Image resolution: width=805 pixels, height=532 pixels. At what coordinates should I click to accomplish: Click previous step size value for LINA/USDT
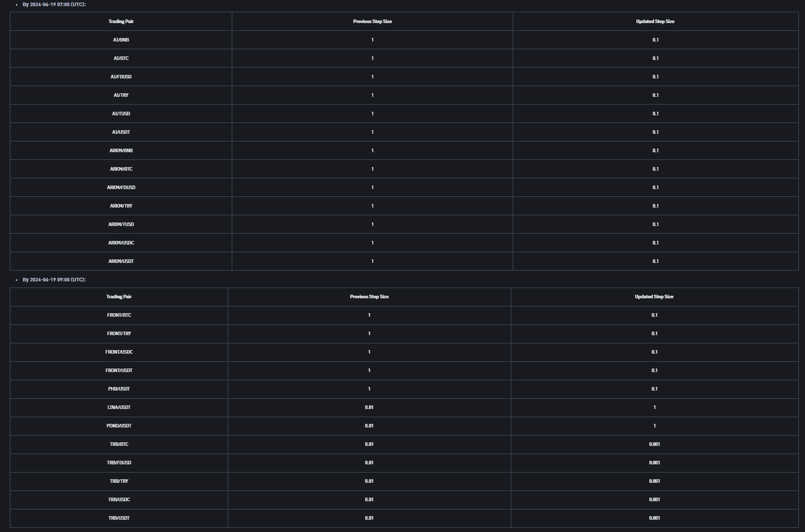click(369, 407)
